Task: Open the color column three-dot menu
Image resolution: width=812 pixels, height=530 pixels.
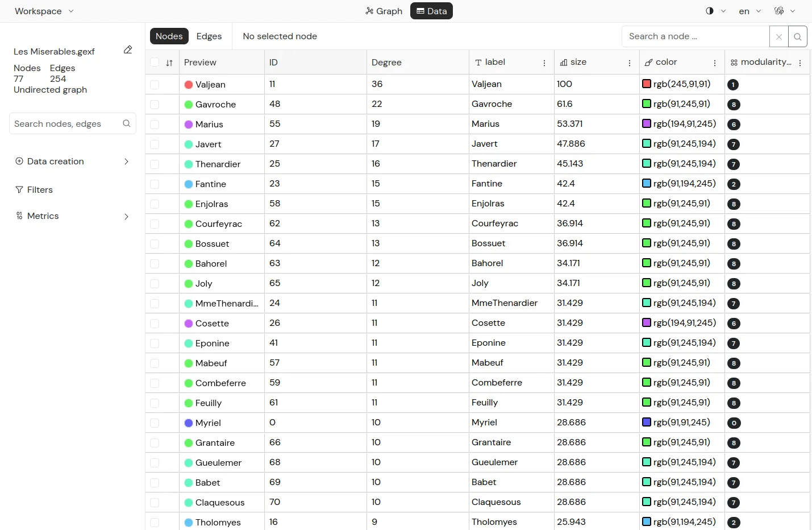Action: (715, 63)
